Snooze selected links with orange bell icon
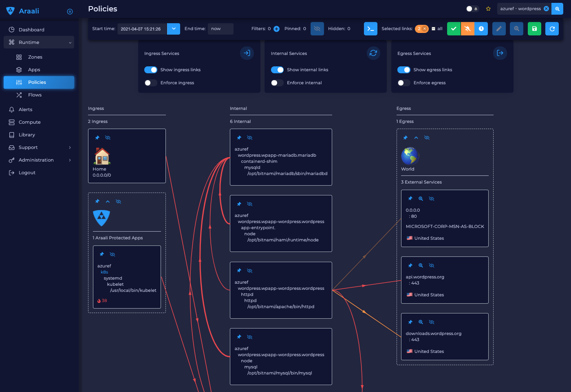The width and height of the screenshot is (571, 392). point(467,29)
